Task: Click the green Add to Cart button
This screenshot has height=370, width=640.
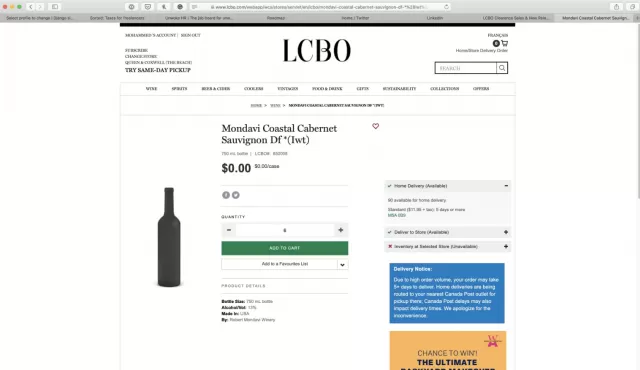Action: tap(285, 248)
